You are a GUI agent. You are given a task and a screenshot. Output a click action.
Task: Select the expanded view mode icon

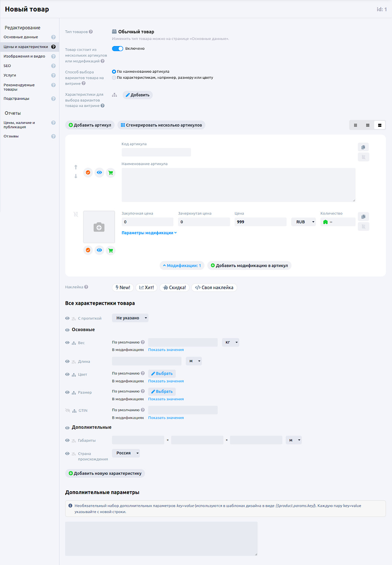click(379, 125)
